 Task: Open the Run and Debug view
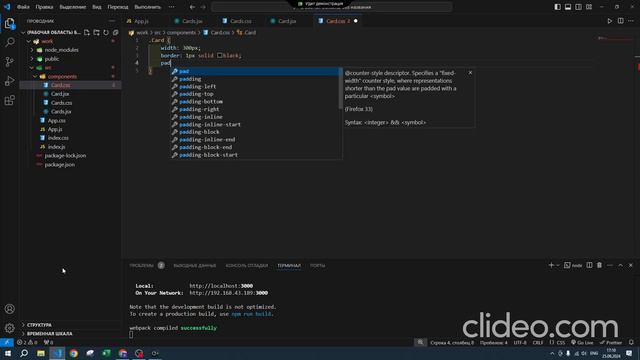tap(9, 81)
